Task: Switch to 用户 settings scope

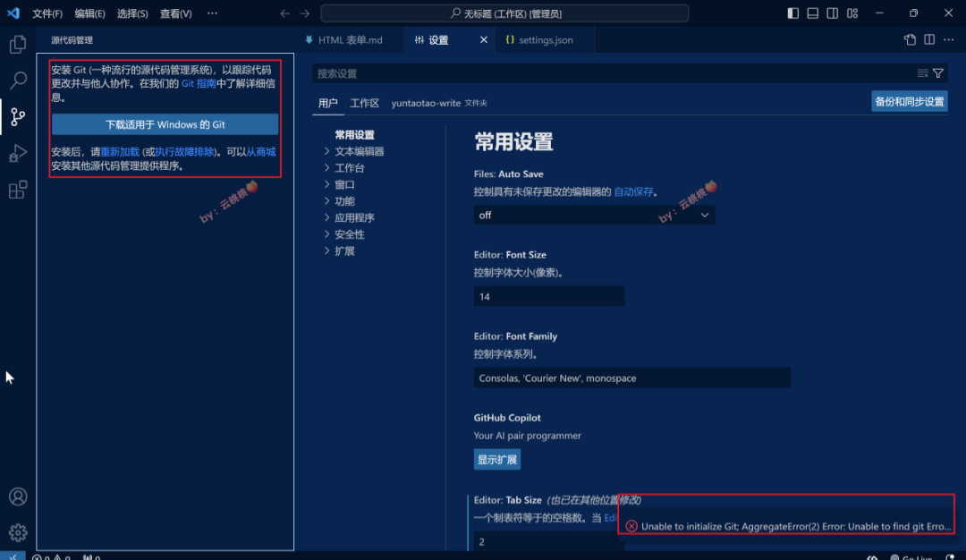Action: tap(327, 103)
